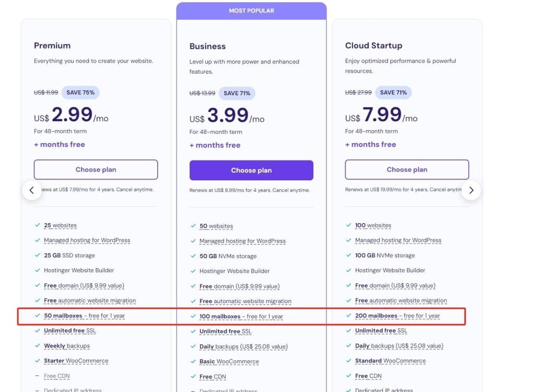Click Standard WooCommerce in Cloud Startup
The image size is (535, 392).
[x=390, y=361]
